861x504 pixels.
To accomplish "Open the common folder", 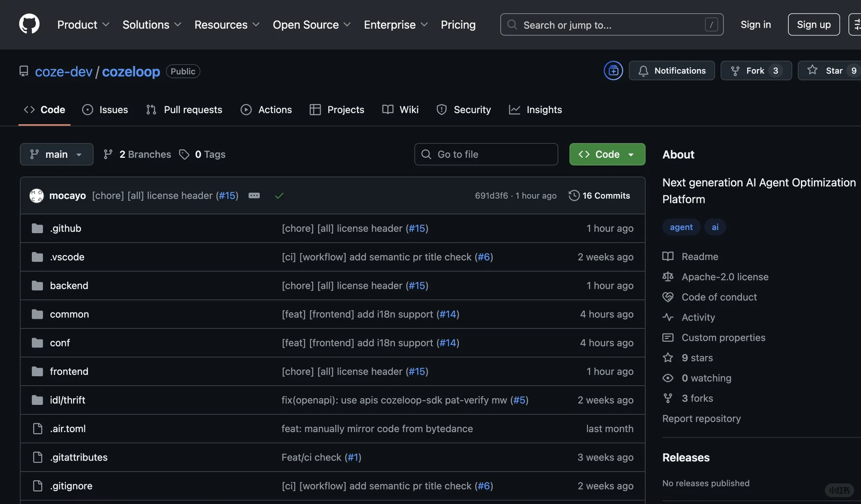I will click(70, 314).
